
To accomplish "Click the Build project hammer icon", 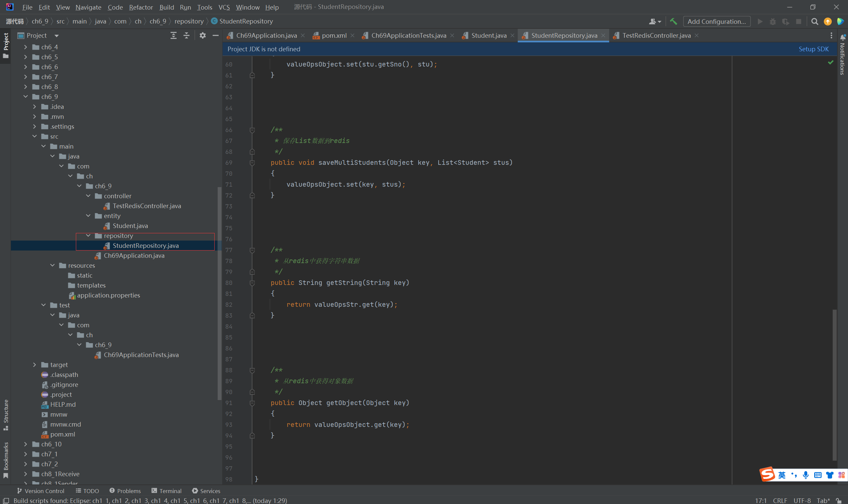I will tap(673, 22).
